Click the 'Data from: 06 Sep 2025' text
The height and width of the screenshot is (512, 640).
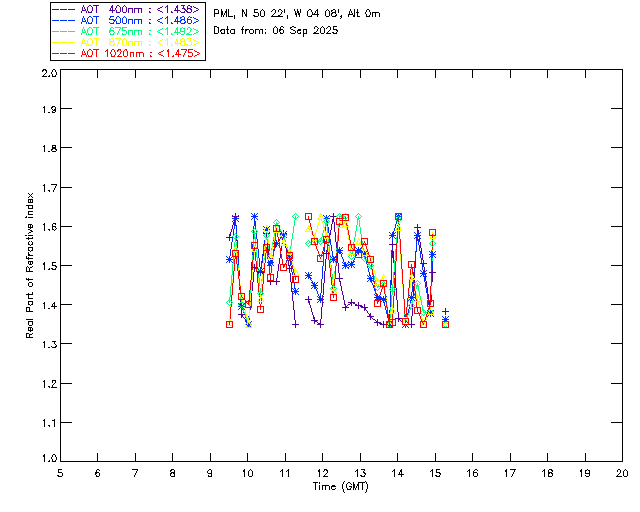tap(276, 31)
